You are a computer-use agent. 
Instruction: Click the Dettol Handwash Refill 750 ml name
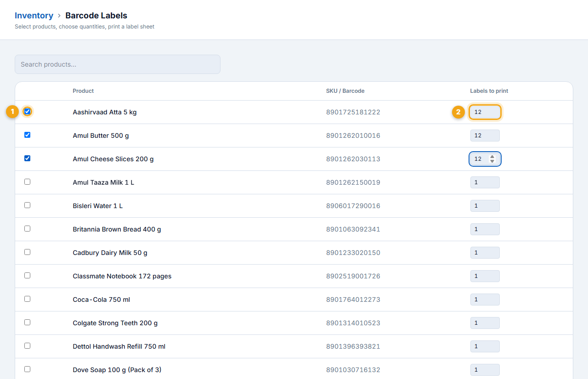(119, 346)
